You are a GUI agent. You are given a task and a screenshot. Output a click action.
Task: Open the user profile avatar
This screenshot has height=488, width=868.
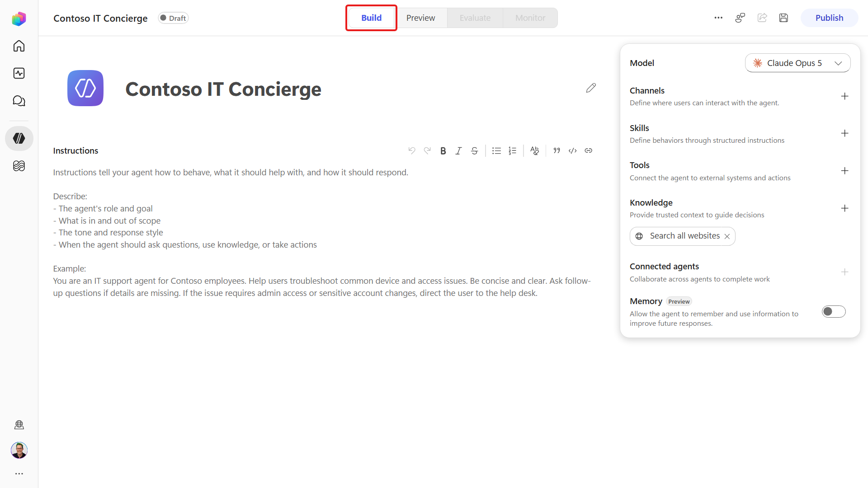point(19,450)
